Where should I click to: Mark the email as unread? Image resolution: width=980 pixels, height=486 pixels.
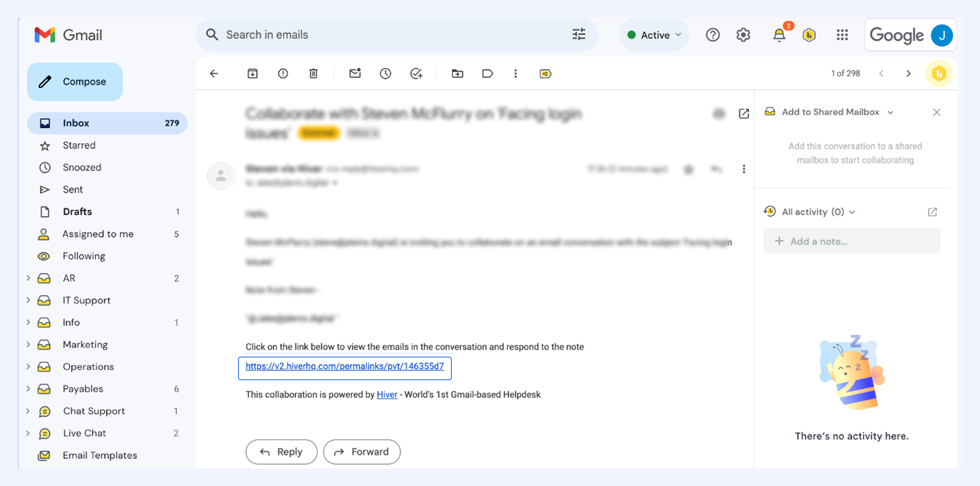tap(355, 74)
